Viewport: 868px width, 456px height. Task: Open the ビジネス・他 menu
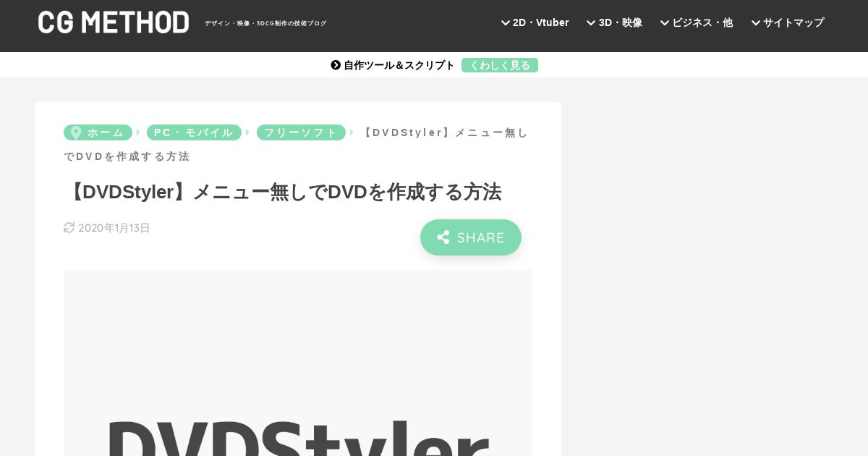click(696, 22)
